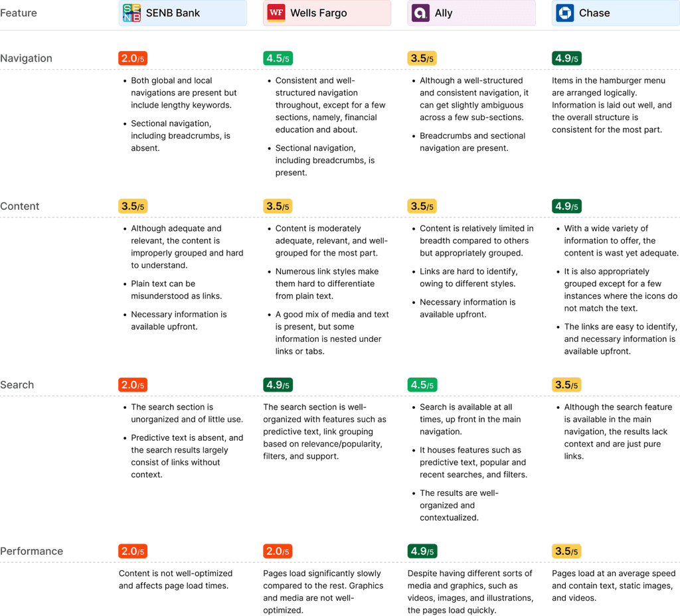Viewport: 680px width, 616px height.
Task: Click the purple Ally logo icon
Action: coord(420,13)
